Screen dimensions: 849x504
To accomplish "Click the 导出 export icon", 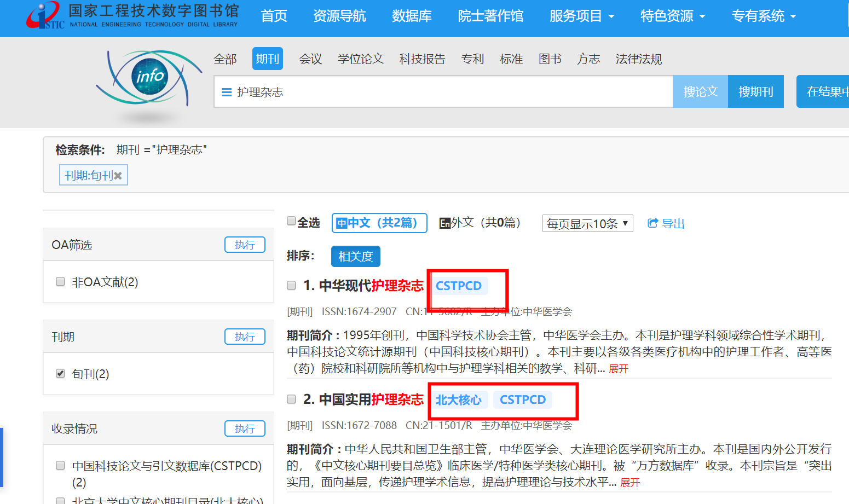I will (x=652, y=223).
